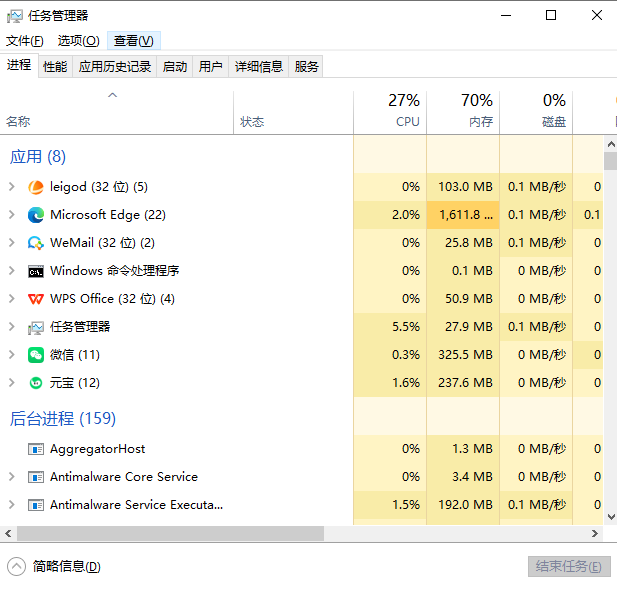Click the WPS Office icon
This screenshot has width=617, height=591.
coord(36,299)
